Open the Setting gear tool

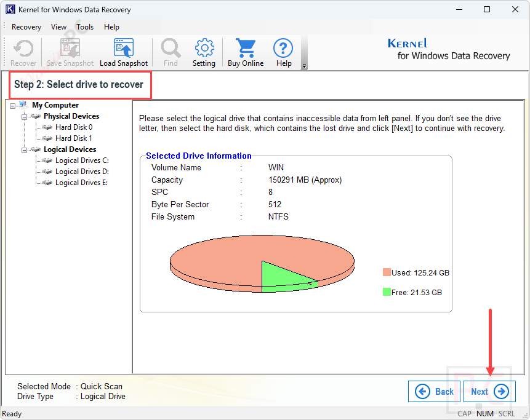coord(204,52)
